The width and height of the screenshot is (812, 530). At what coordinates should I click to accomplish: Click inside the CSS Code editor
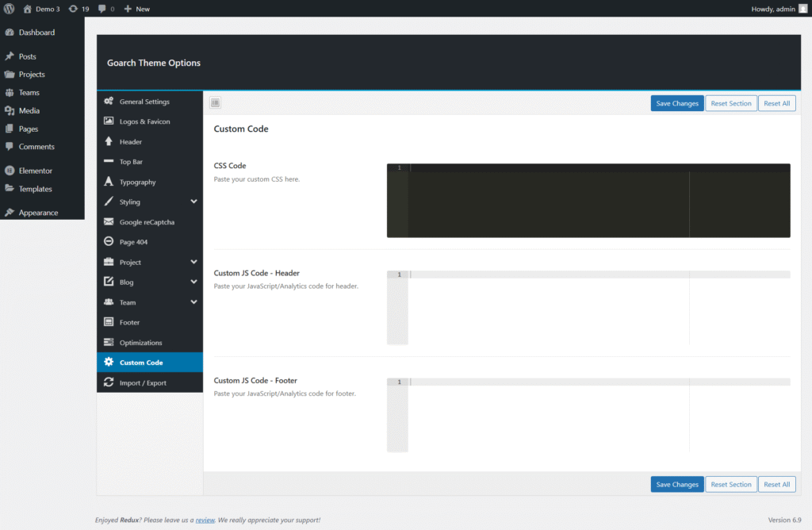pyautogui.click(x=588, y=201)
